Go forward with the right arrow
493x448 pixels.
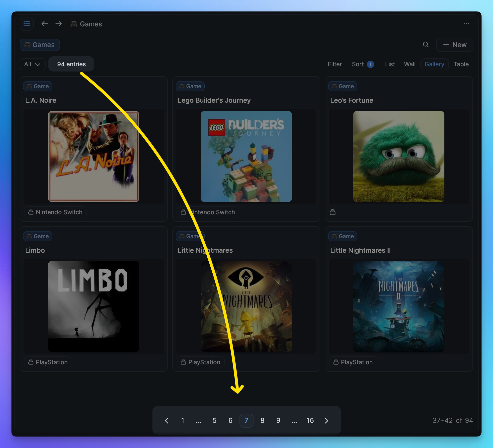point(59,24)
